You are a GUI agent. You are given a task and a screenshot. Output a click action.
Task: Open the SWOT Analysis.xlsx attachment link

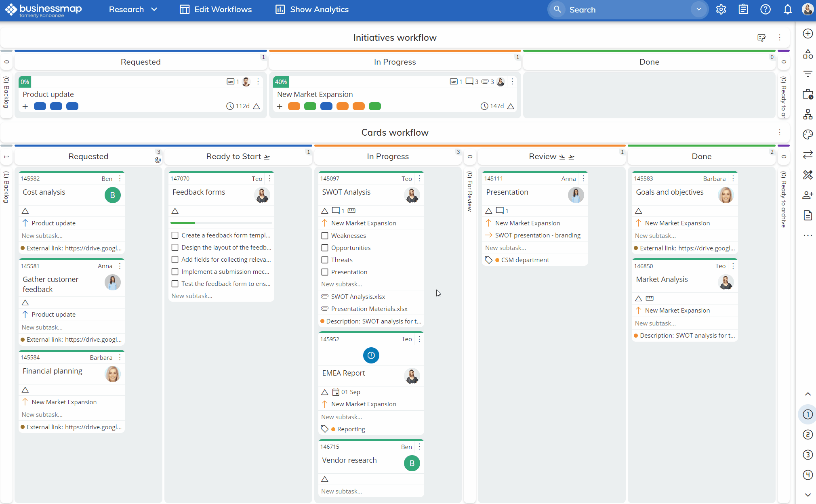pyautogui.click(x=358, y=297)
